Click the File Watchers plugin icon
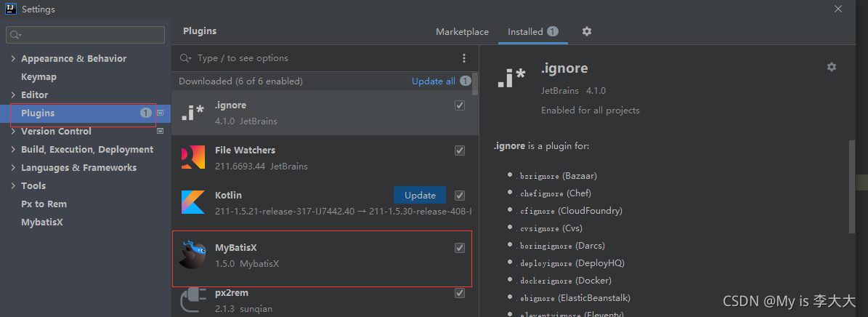Screen dimensions: 868x317 (x=192, y=157)
